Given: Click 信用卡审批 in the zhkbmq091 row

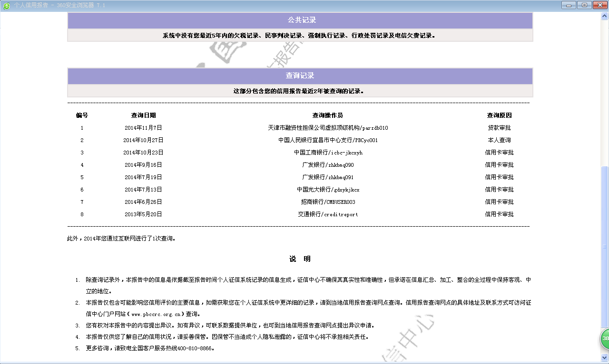Looking at the screenshot, I should coord(500,177).
